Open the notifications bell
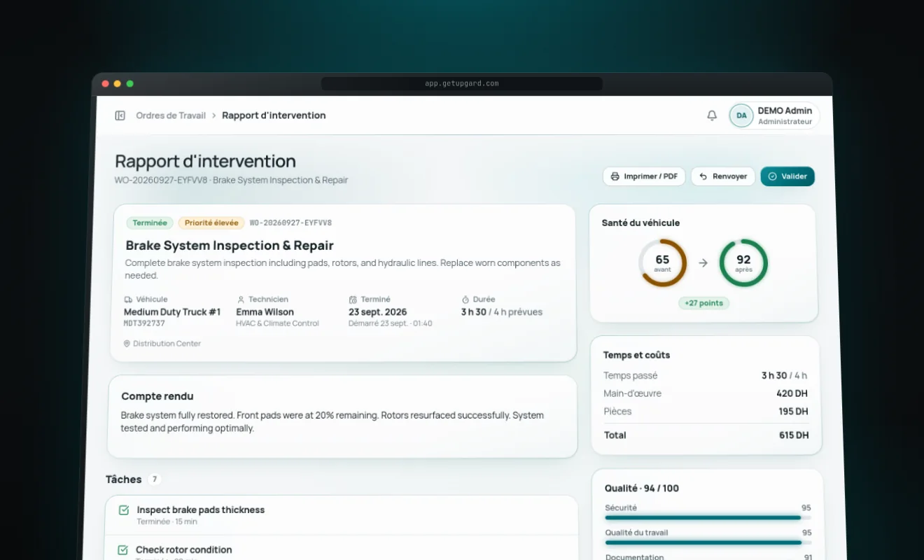 coord(712,115)
